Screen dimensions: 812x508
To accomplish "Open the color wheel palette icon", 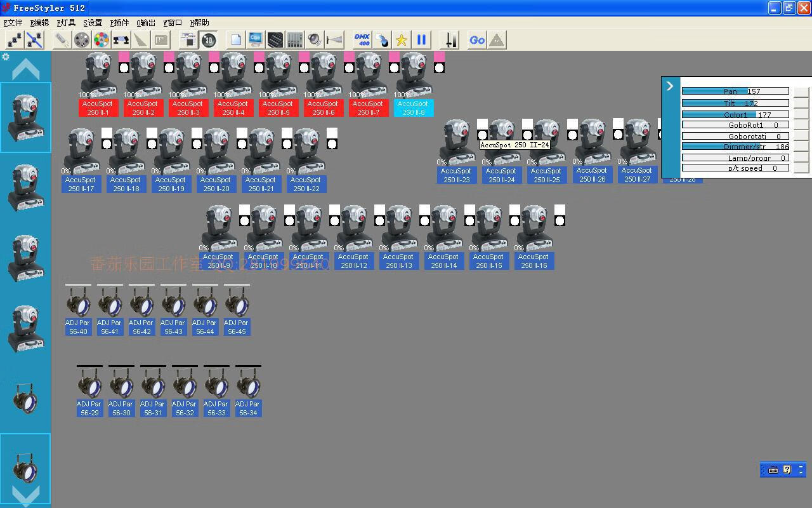I will (x=101, y=40).
